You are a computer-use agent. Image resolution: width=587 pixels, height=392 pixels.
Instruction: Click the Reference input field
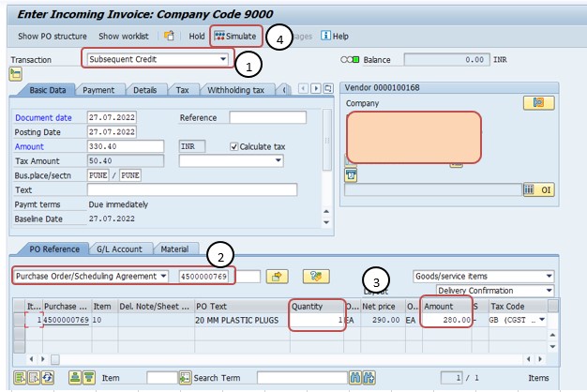(x=267, y=117)
